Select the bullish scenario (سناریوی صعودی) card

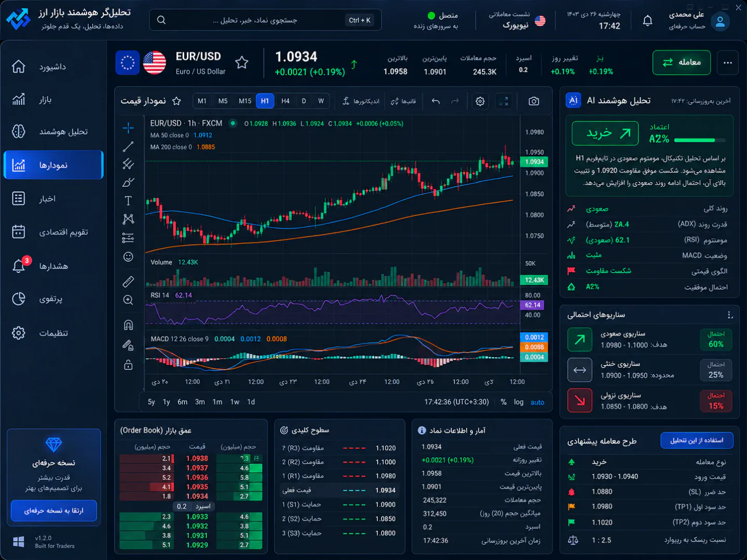click(650, 339)
